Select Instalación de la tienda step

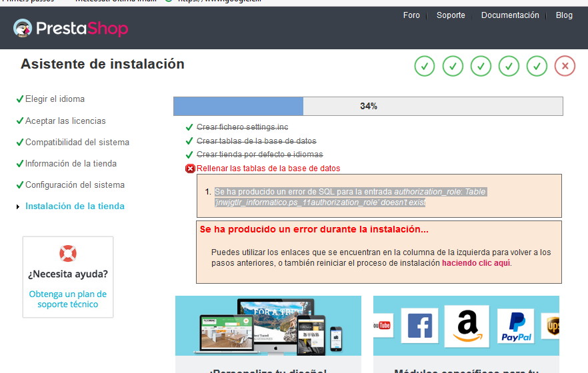[75, 206]
